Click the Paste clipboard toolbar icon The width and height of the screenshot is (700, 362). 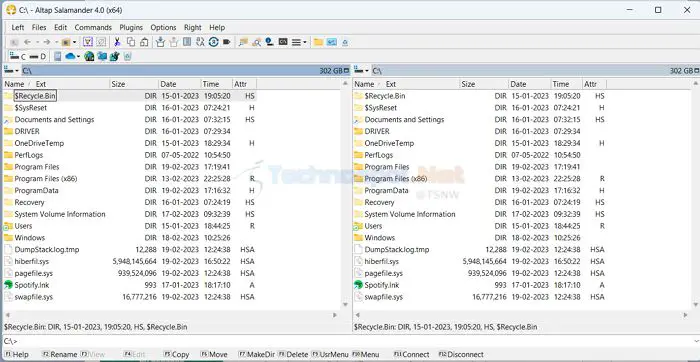[144, 42]
